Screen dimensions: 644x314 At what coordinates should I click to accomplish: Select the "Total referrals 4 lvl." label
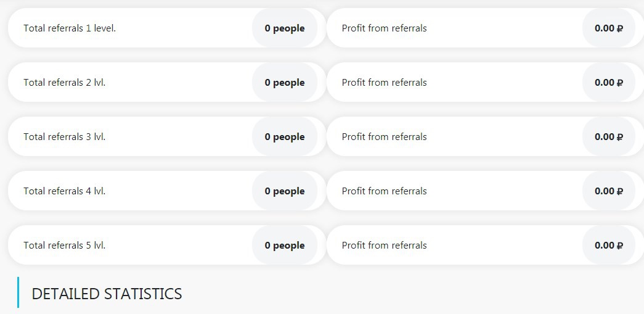65,191
